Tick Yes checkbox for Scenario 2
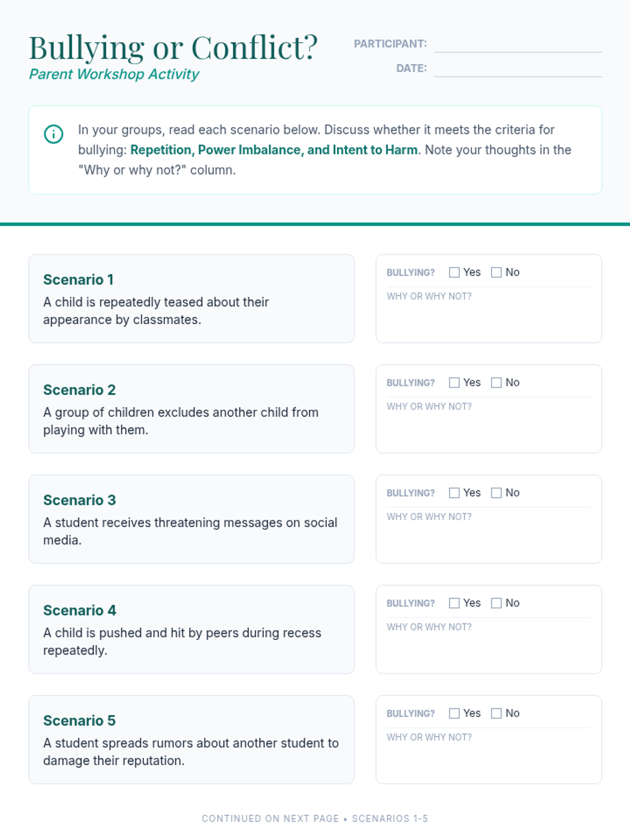The height and width of the screenshot is (840, 630). pyautogui.click(x=454, y=382)
